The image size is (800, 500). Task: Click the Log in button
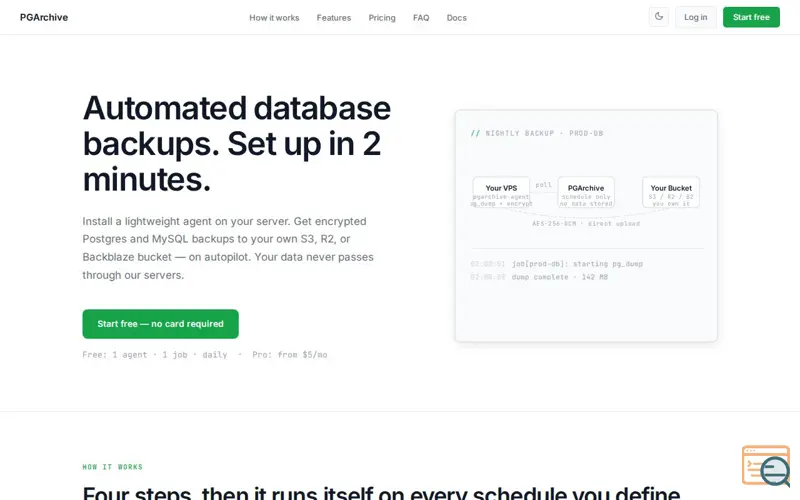pos(695,17)
